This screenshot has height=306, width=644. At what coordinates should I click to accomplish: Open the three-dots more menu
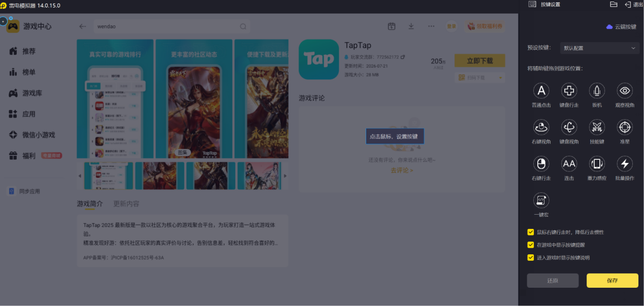point(431,26)
